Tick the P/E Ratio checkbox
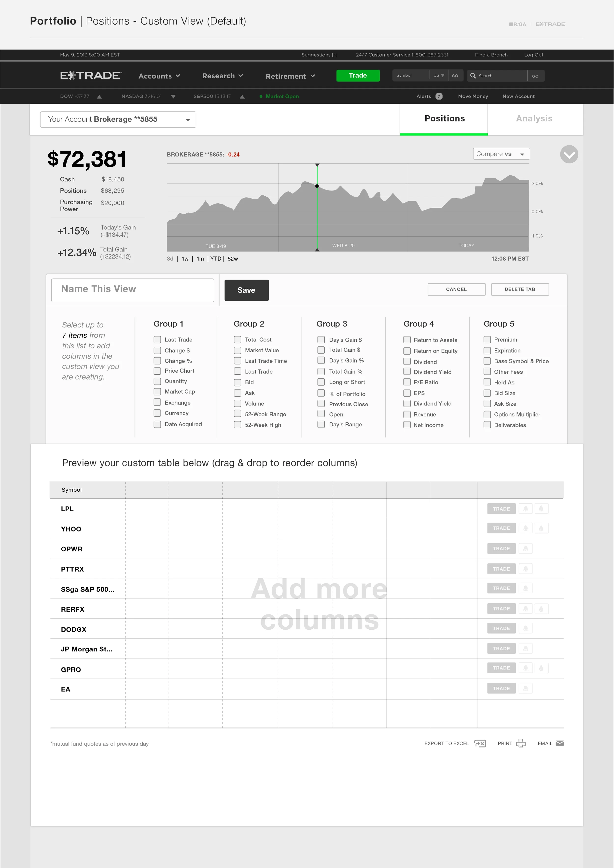Screen dimensions: 614x868 tap(407, 382)
